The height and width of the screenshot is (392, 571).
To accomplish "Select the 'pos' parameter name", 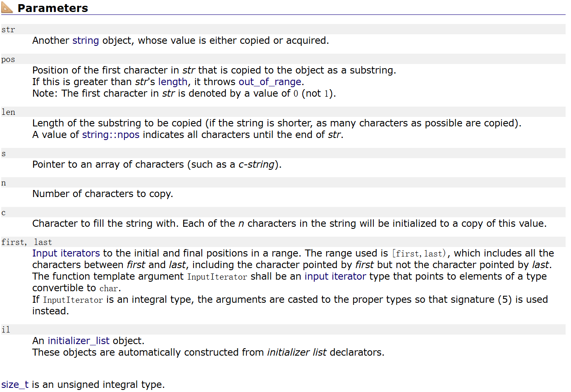I will pyautogui.click(x=8, y=59).
